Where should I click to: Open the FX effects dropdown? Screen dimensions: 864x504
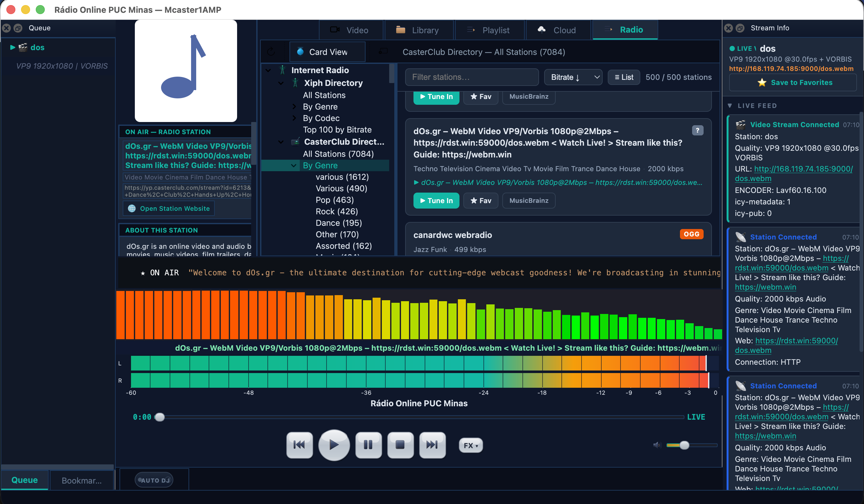pos(470,445)
